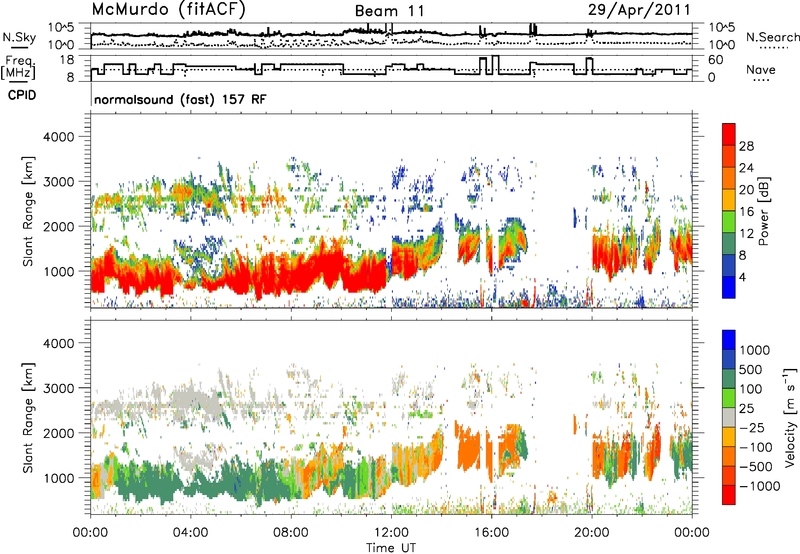The image size is (800, 554).
Task: Click the red swatch on Power colorbar
Action: coord(729,135)
